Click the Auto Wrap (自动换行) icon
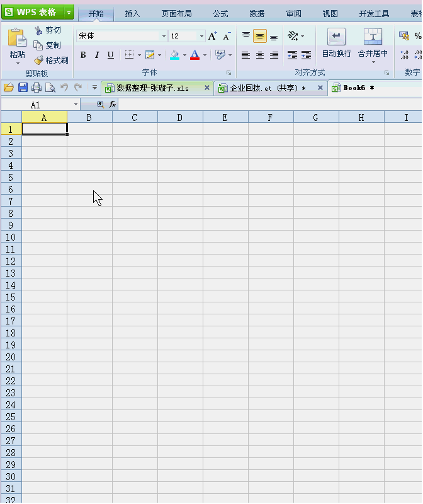This screenshot has height=504, width=423. point(336,37)
